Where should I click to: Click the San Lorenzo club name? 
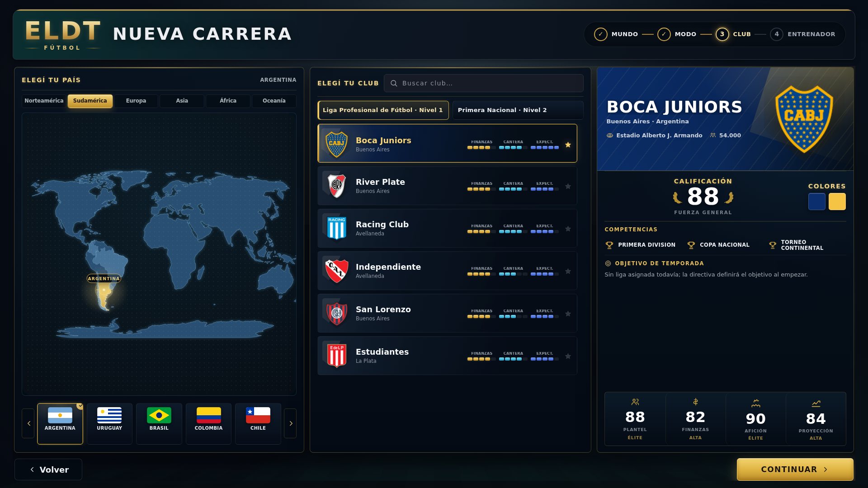click(x=383, y=310)
